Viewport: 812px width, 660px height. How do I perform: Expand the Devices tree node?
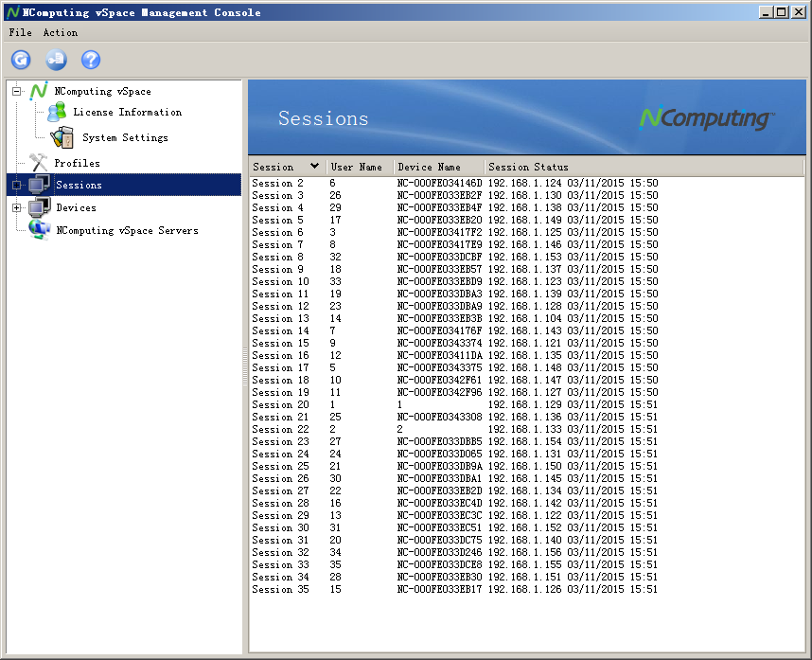tap(16, 208)
